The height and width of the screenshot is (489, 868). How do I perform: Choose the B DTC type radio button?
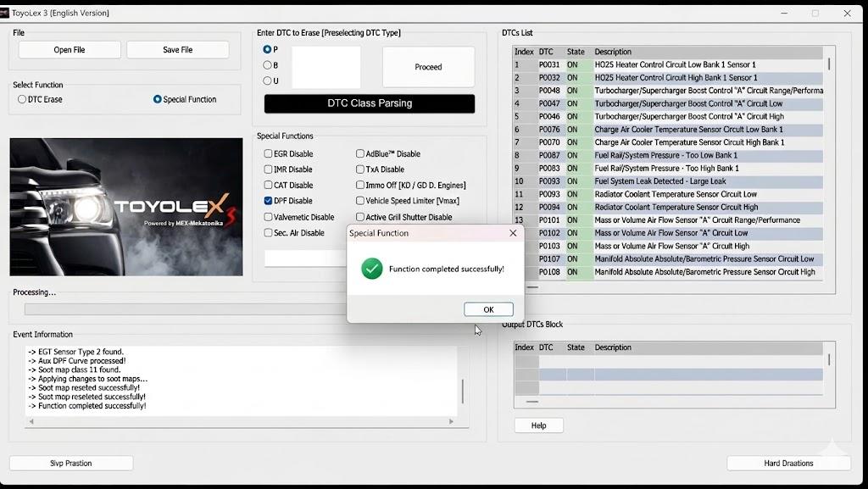pyautogui.click(x=267, y=65)
